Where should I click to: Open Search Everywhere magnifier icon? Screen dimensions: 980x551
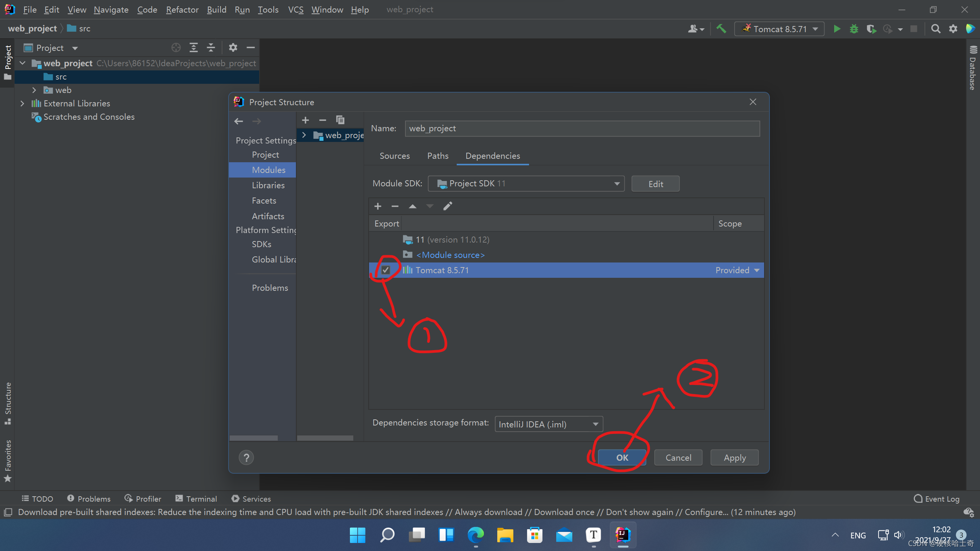[x=936, y=29]
